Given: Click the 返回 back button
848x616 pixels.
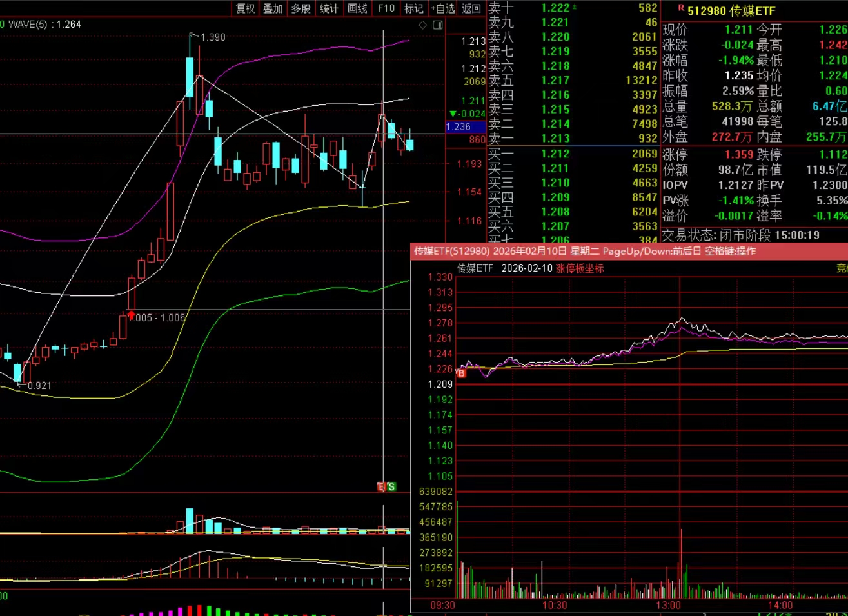Looking at the screenshot, I should pos(471,8).
